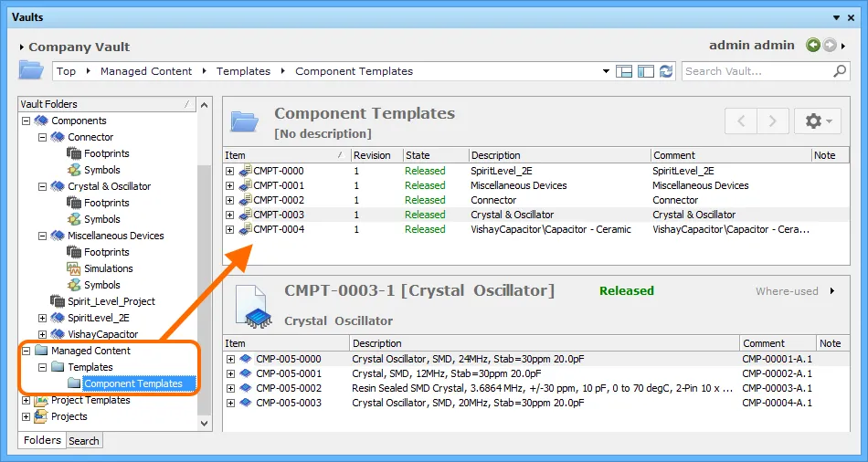The width and height of the screenshot is (868, 462).
Task: Open the Company Vault selector arrow
Action: tap(22, 47)
